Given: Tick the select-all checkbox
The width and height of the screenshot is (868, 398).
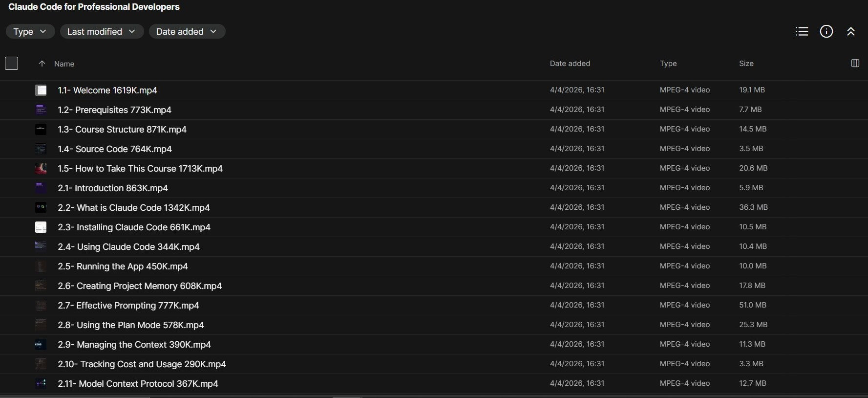Looking at the screenshot, I should [11, 63].
